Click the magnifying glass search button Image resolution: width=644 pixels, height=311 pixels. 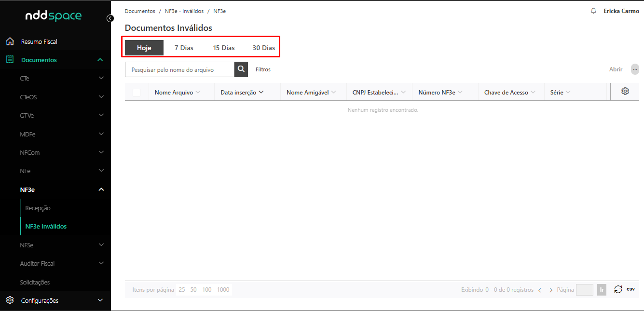coord(241,69)
